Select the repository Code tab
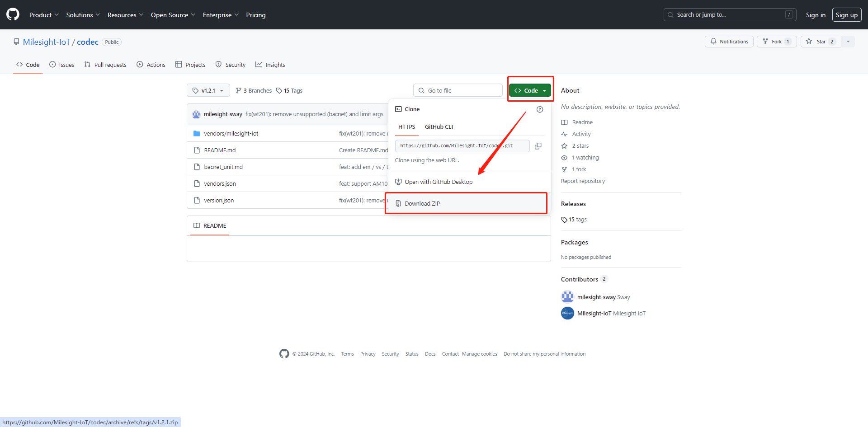The height and width of the screenshot is (427, 868). 28,65
